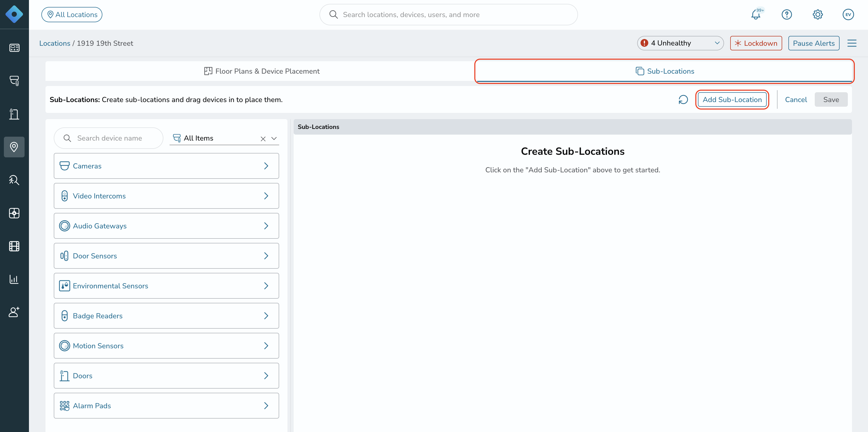868x432 pixels.
Task: Click the refresh icon beside Add Sub-Location
Action: point(683,100)
